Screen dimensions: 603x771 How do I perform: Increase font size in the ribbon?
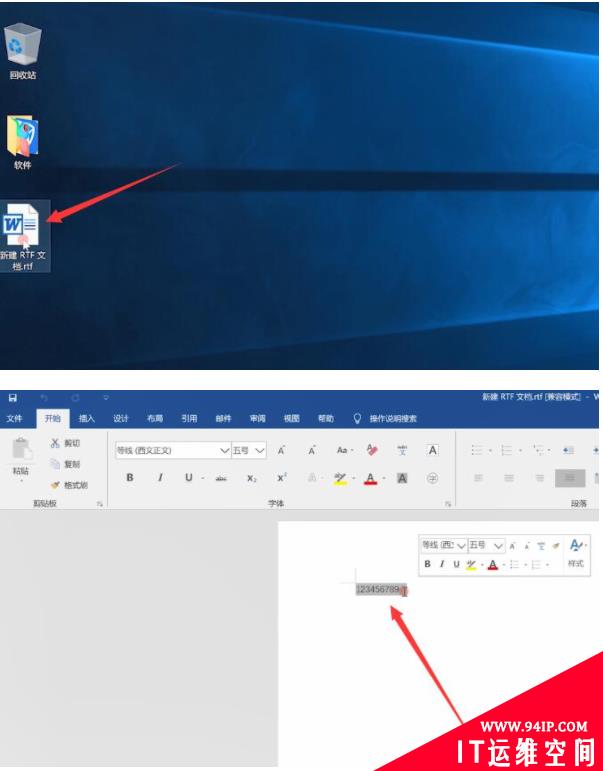[x=281, y=450]
